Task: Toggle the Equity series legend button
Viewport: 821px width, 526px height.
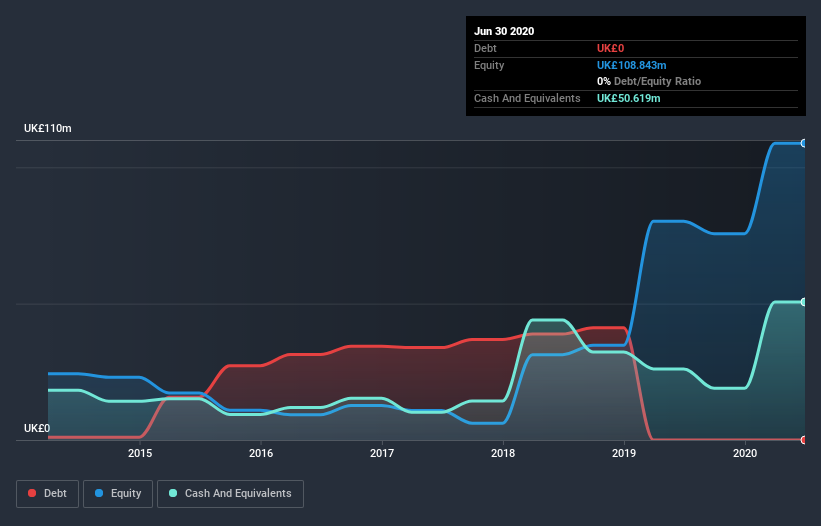Action: [118, 494]
